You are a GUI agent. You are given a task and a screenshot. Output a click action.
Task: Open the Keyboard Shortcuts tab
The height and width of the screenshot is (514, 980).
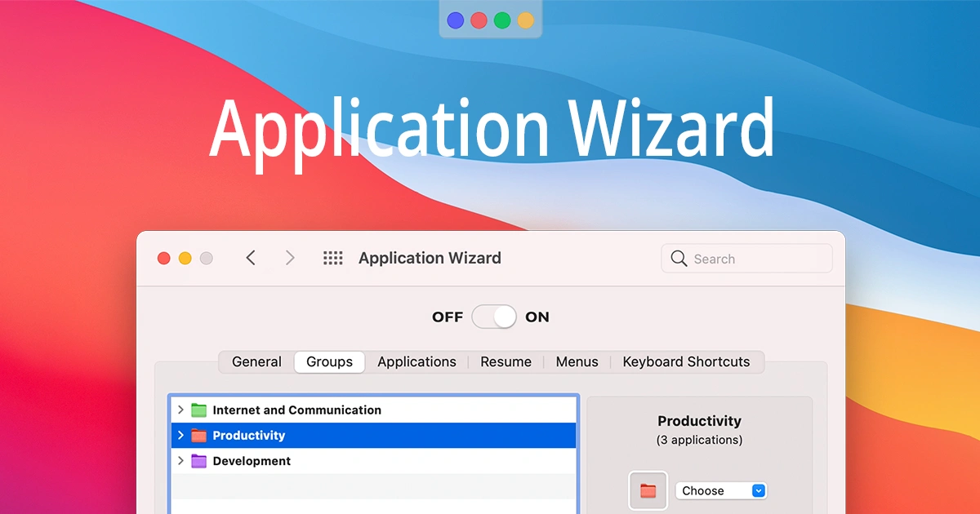(686, 361)
